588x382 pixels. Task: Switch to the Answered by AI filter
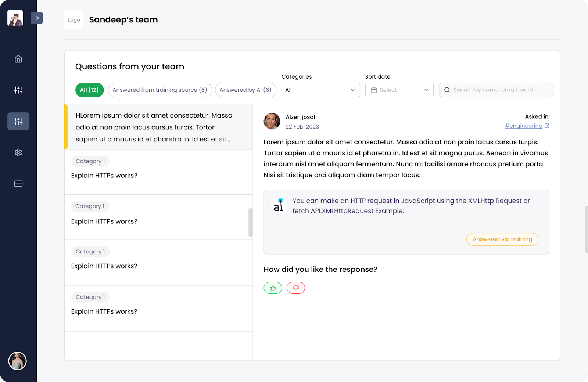[x=245, y=90]
